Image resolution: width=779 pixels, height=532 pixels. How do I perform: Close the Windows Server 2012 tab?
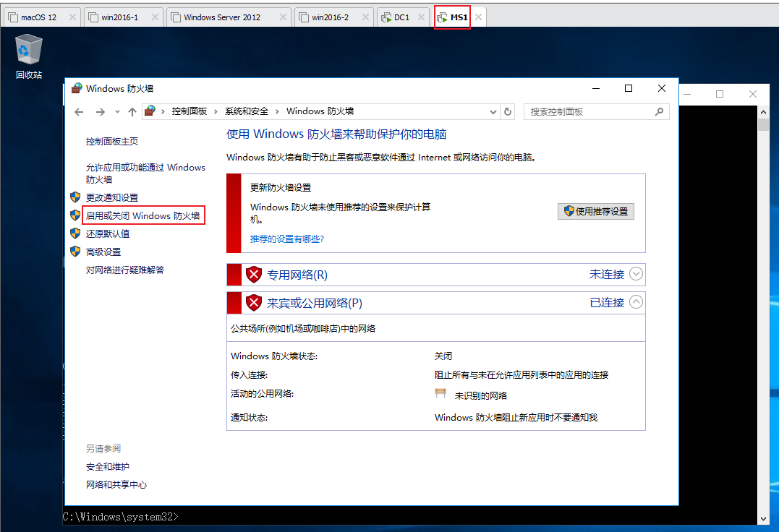tap(284, 17)
